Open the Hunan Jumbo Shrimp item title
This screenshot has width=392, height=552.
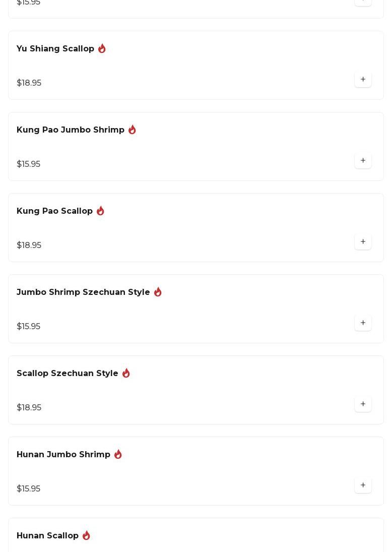coord(63,455)
